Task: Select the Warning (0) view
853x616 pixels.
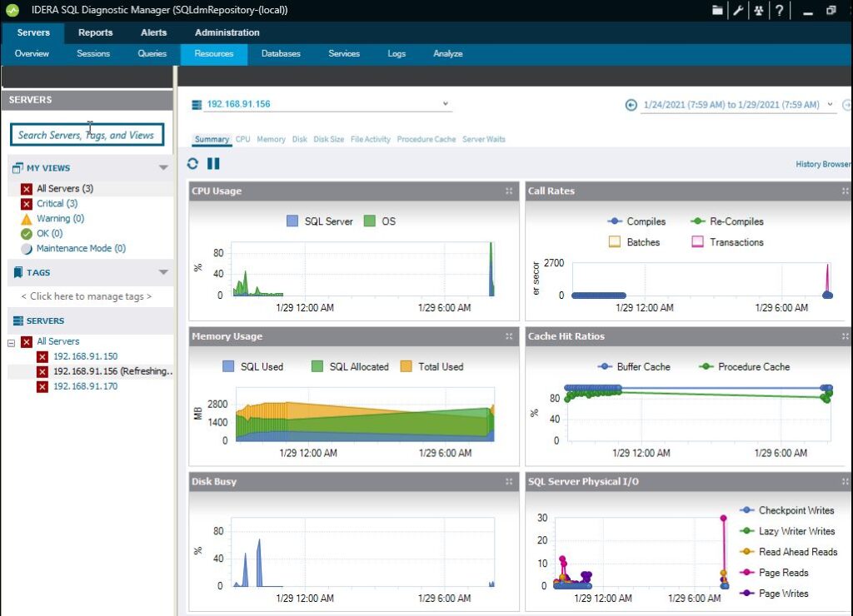Action: 60,219
